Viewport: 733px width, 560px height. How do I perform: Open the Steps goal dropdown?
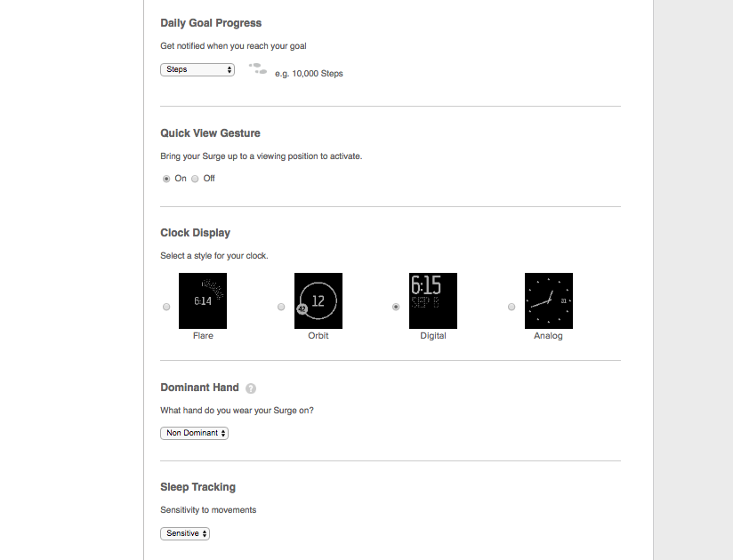click(197, 69)
